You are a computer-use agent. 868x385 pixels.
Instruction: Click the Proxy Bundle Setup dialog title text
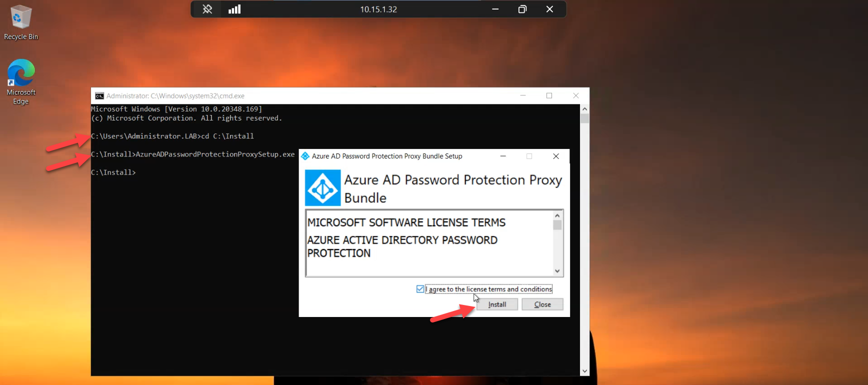(387, 156)
